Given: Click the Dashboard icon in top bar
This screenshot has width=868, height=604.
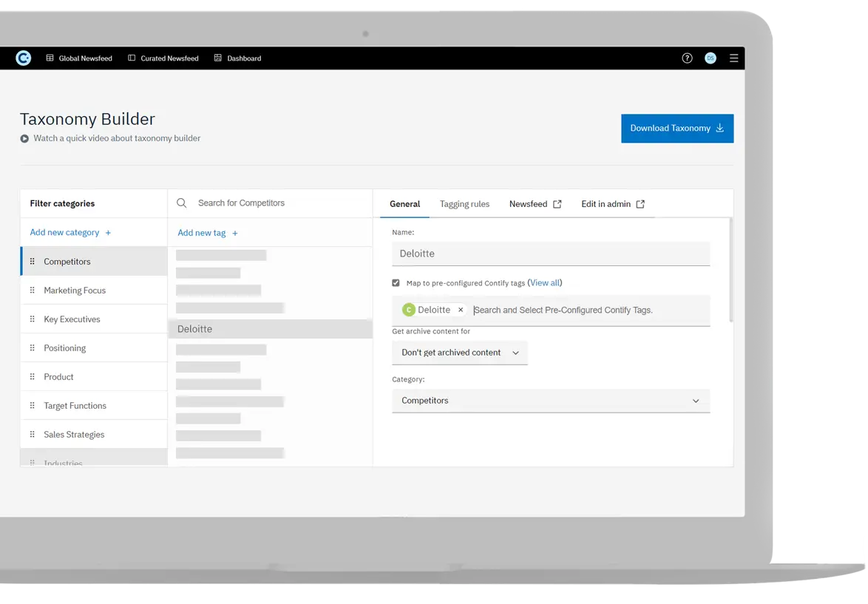Looking at the screenshot, I should click(218, 58).
